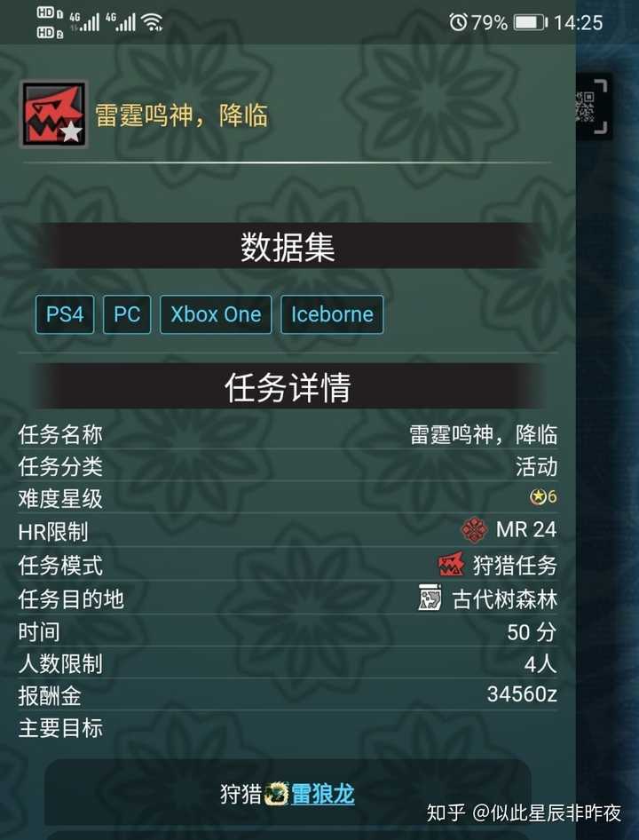Tap the quest title 雷霆鸣神，降临
This screenshot has width=639, height=840.
(181, 115)
